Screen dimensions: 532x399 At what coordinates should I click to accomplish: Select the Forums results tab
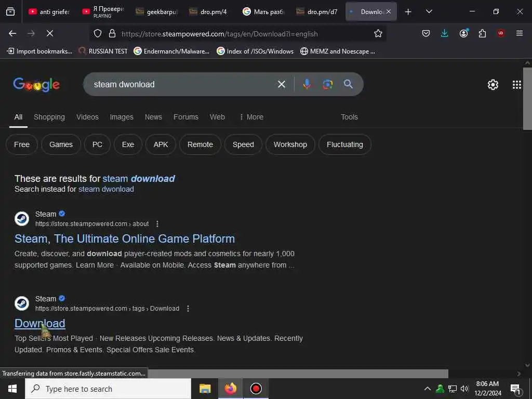(x=186, y=117)
